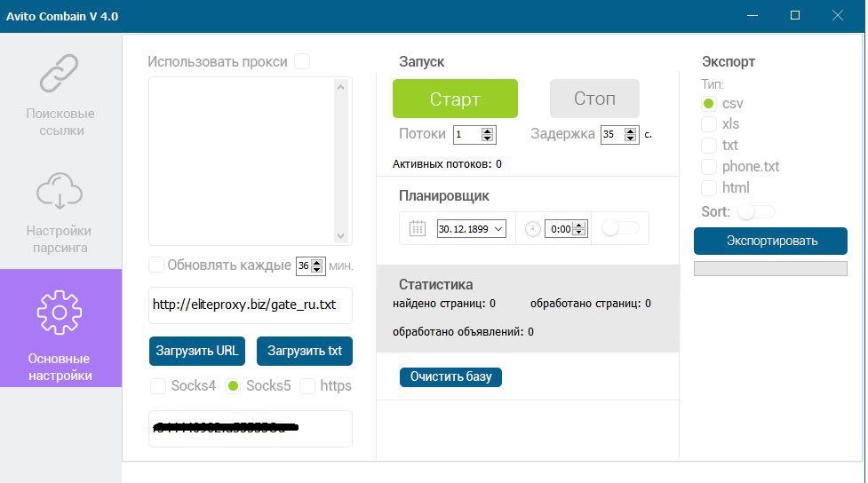Click the proxy list scrollbar up arrow
Viewport: 868px width, 483px height.
341,87
